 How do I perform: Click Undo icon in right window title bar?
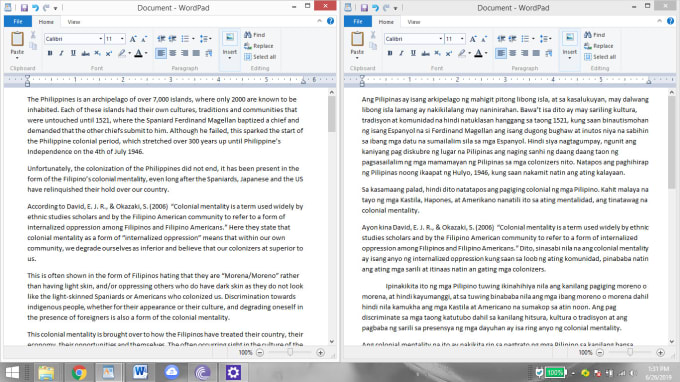pos(375,8)
